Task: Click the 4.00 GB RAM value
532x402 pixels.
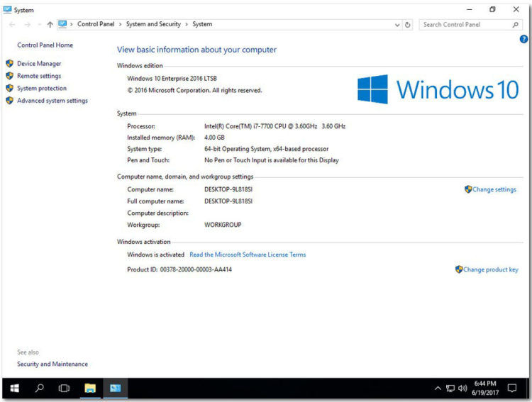Action: coord(214,138)
